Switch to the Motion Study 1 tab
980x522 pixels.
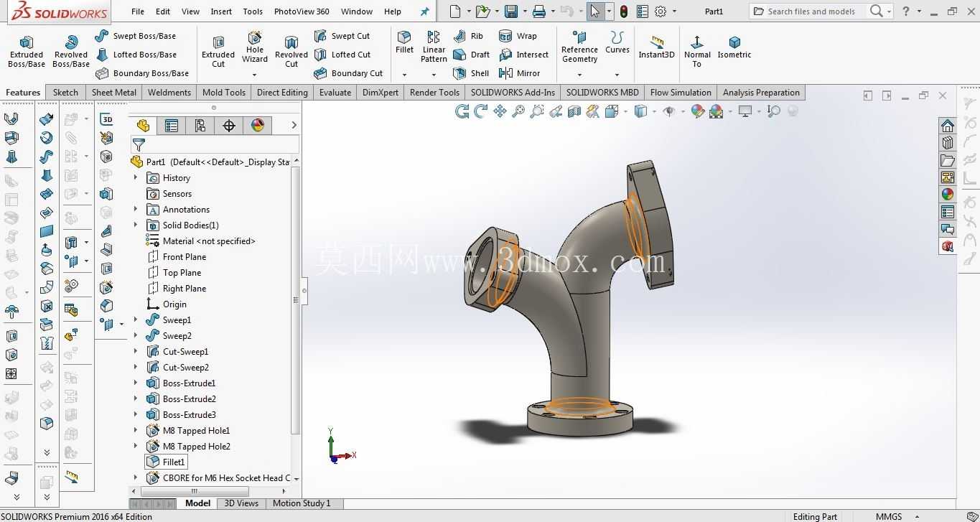pos(302,503)
